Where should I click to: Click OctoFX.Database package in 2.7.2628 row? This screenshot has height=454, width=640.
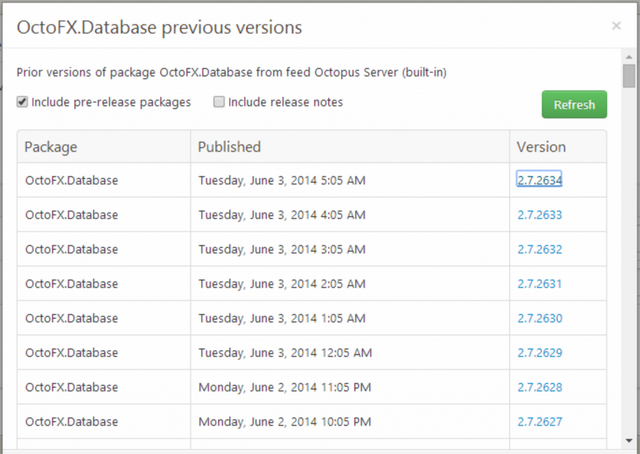[x=71, y=387]
